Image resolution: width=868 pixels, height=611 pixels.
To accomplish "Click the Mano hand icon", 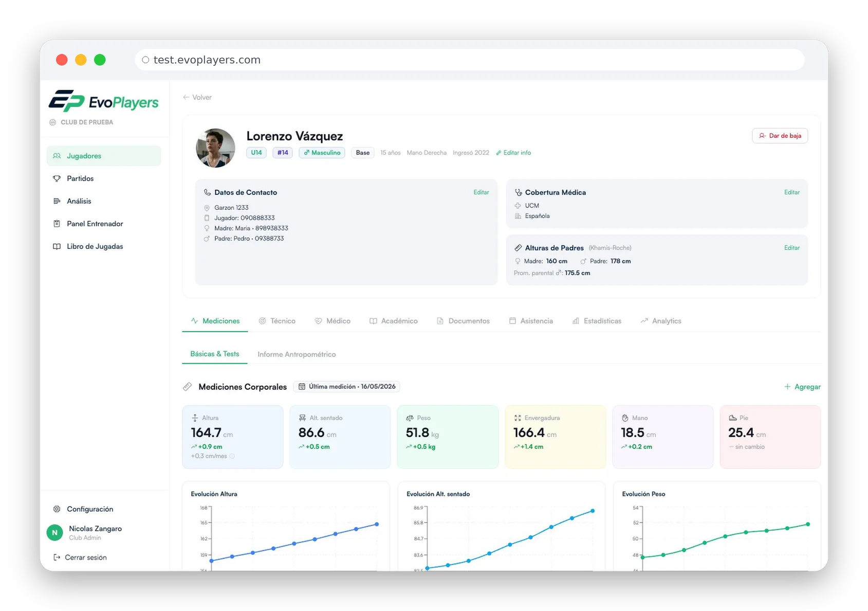I will (x=625, y=418).
